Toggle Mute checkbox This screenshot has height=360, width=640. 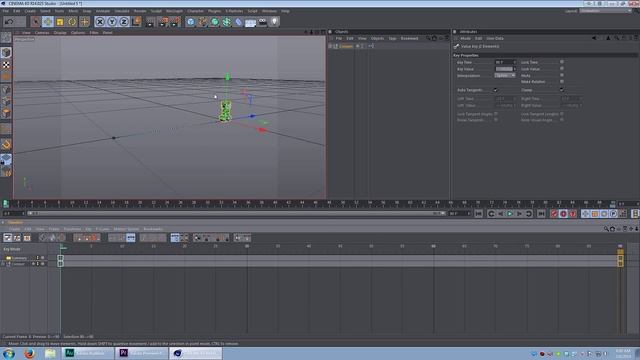tap(562, 76)
